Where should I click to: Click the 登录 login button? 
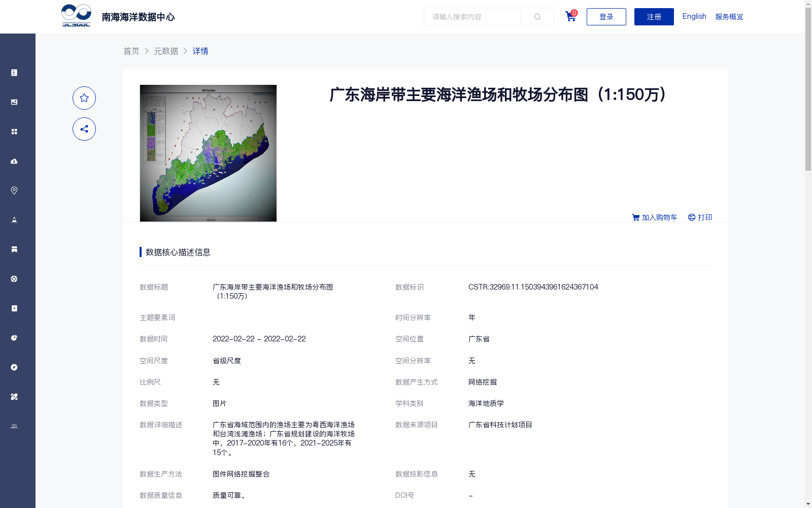point(606,16)
